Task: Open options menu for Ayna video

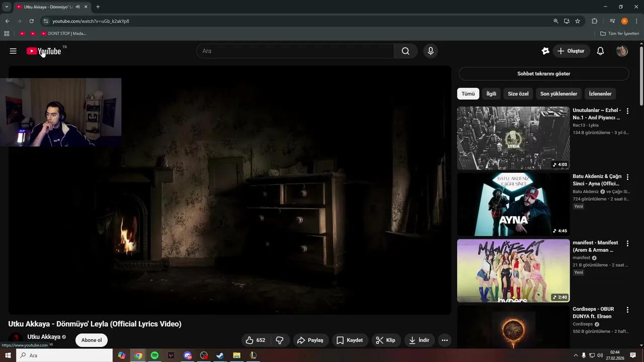Action: tap(627, 177)
